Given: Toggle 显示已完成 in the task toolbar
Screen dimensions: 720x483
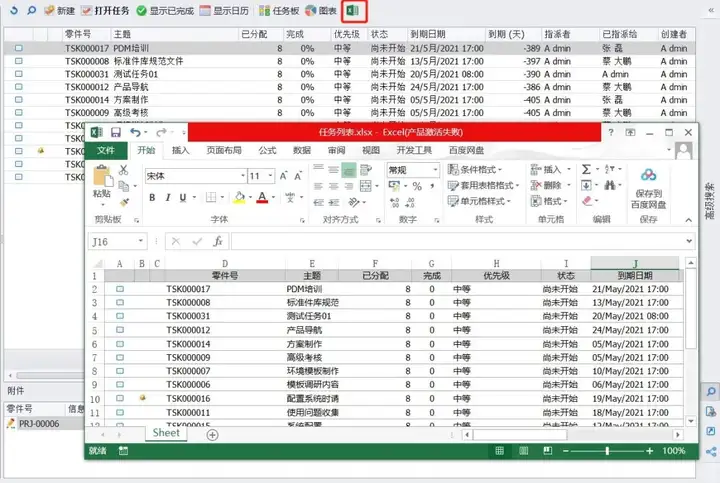Looking at the screenshot, I should pos(165,10).
